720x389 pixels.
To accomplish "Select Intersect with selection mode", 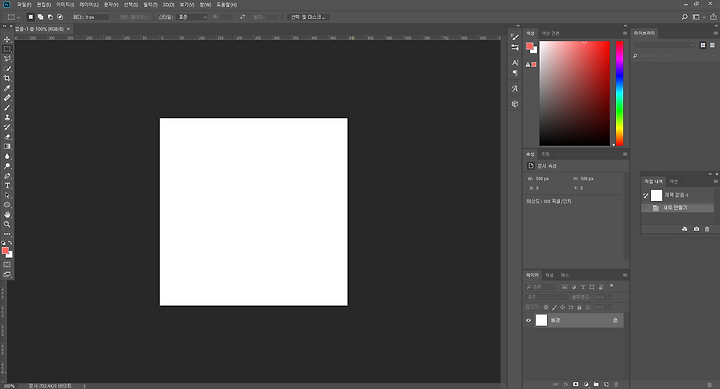I will click(x=60, y=17).
